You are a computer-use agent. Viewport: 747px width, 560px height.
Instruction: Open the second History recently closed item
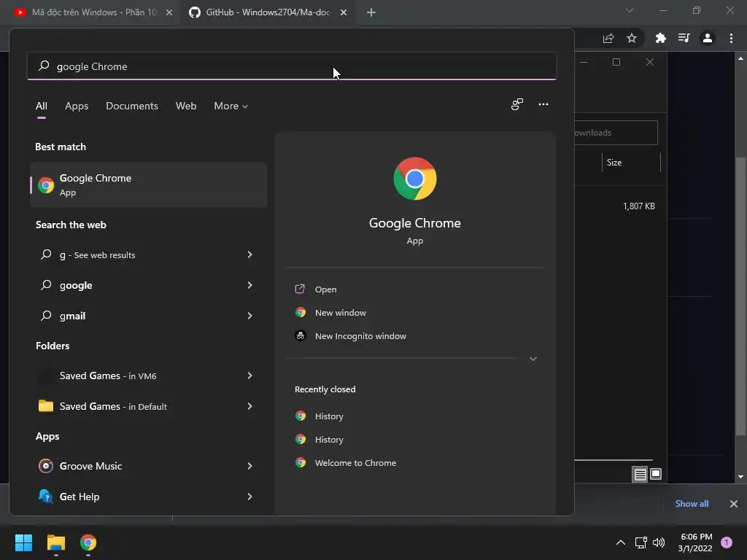point(329,439)
